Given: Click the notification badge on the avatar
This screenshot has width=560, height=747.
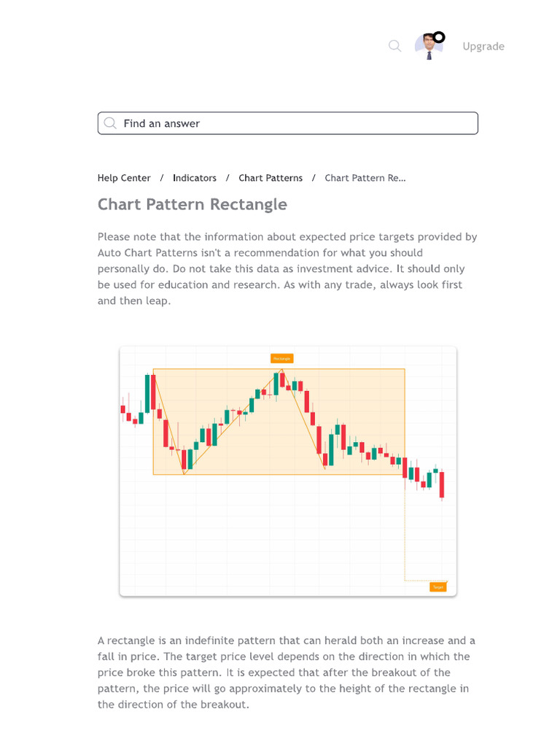Looking at the screenshot, I should (439, 36).
